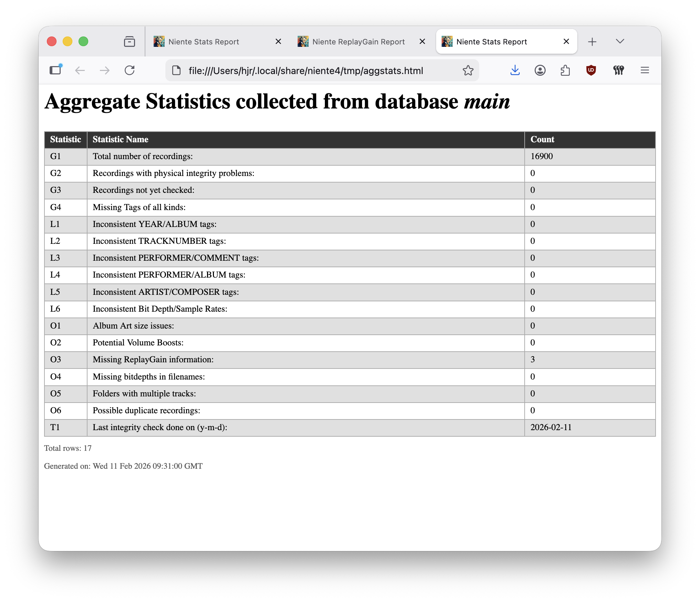The height and width of the screenshot is (602, 700).
Task: Click the page info document icon
Action: [176, 70]
